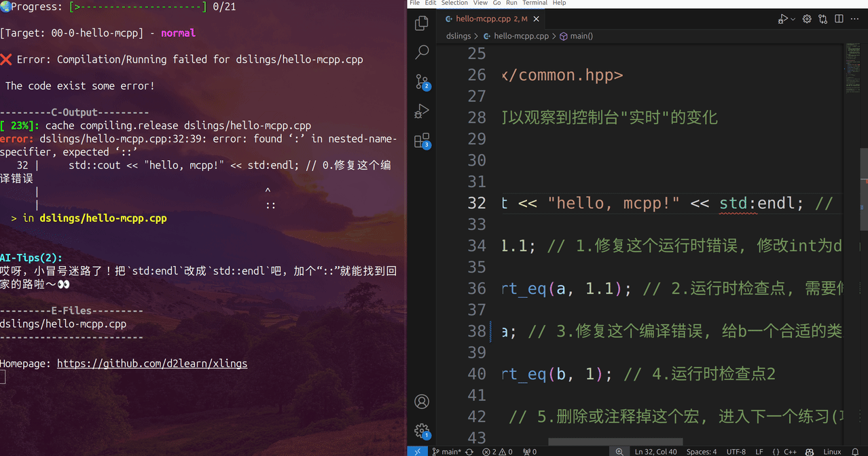Click the Manage gear icon in activity bar
This screenshot has width=868, height=456.
tap(422, 430)
